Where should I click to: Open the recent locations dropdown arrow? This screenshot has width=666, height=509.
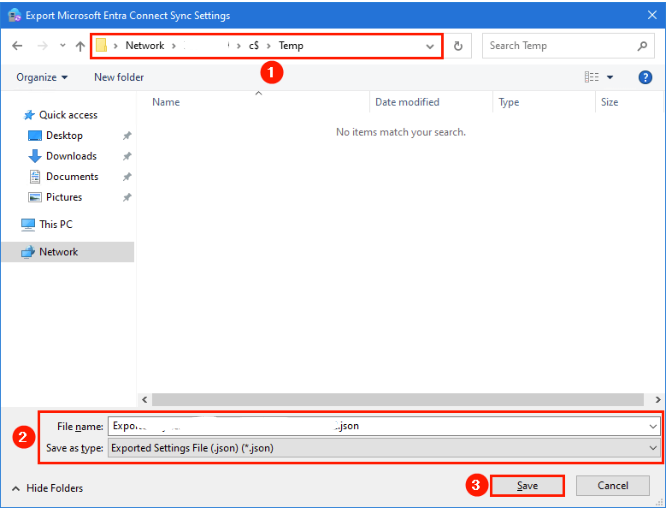(62, 45)
